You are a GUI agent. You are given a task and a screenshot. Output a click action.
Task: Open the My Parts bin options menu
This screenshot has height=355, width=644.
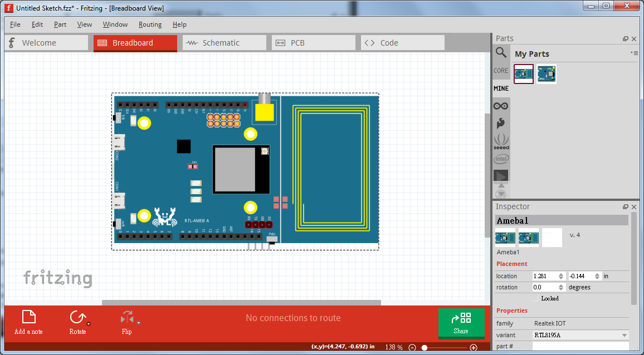634,53
